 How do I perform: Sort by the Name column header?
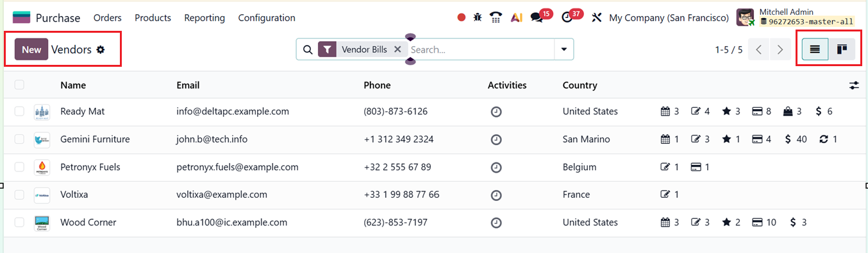(73, 85)
